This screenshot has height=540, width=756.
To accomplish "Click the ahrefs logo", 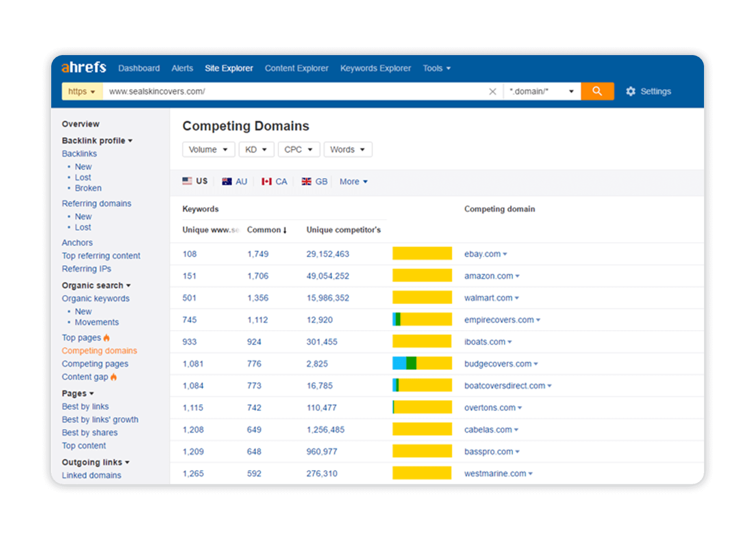I will coord(83,67).
